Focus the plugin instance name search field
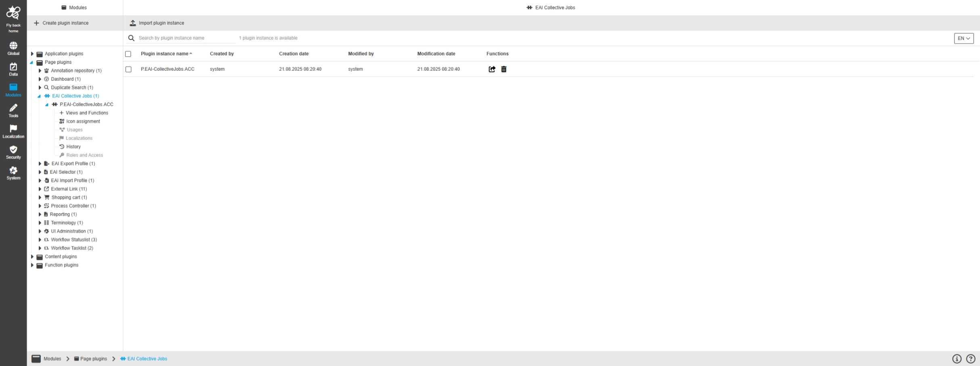 pyautogui.click(x=186, y=38)
